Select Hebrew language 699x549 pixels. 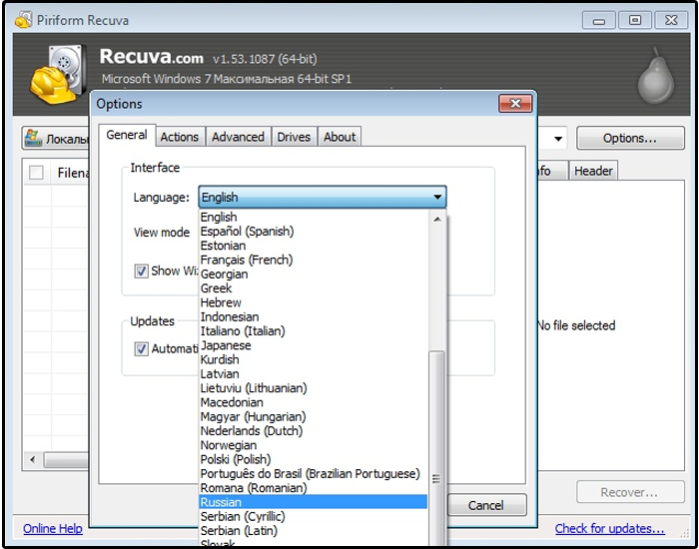pos(313,303)
